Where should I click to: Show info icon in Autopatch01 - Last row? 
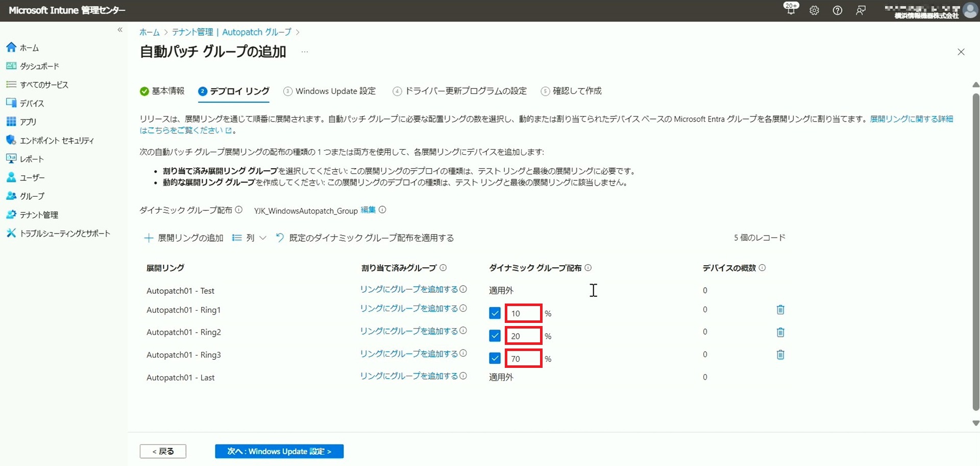463,376
